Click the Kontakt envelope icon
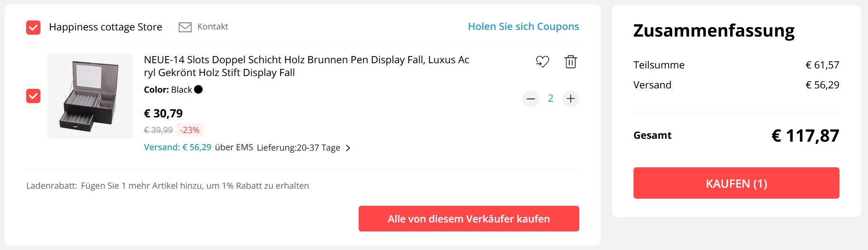The height and width of the screenshot is (250, 868). click(185, 27)
